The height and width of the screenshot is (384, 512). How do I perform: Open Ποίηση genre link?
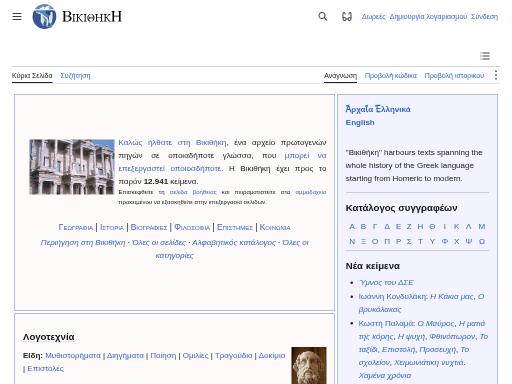coord(163,355)
